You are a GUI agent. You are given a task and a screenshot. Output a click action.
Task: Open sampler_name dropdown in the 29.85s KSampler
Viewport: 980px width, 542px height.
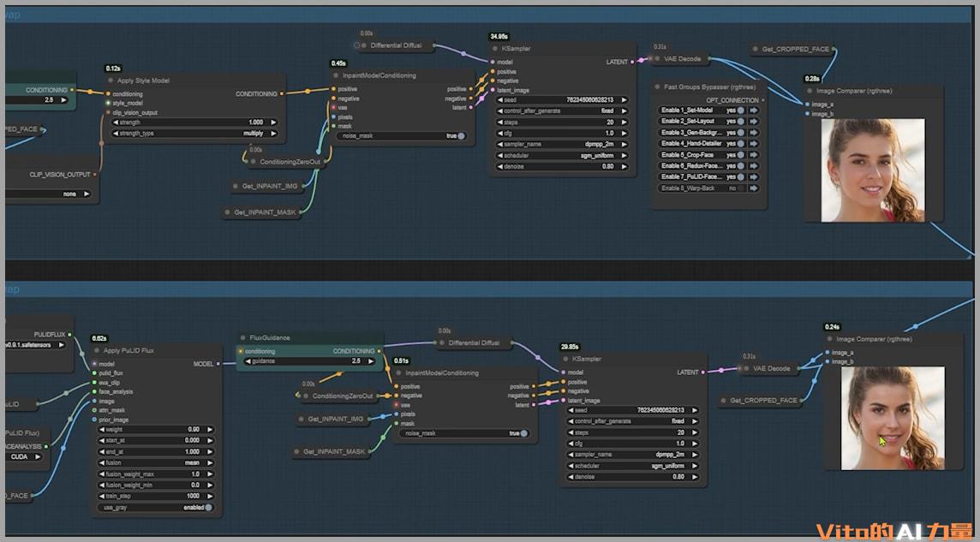coord(632,455)
